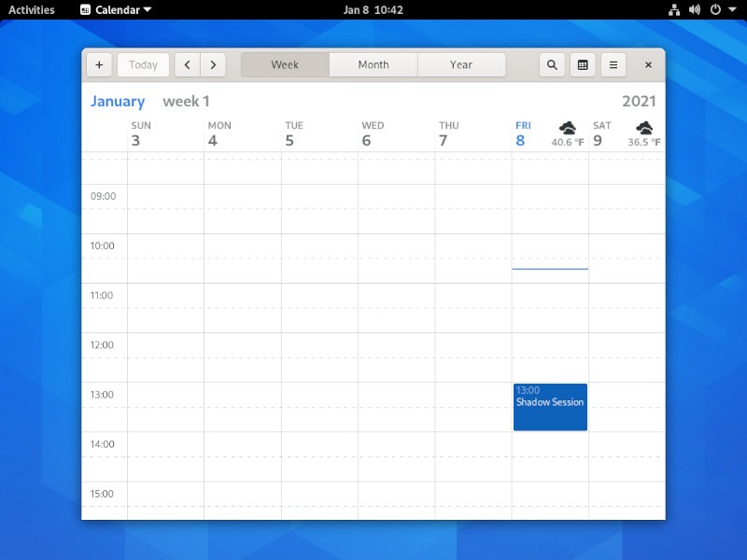This screenshot has height=560, width=747.
Task: Switch to the Year view tab
Action: point(461,64)
